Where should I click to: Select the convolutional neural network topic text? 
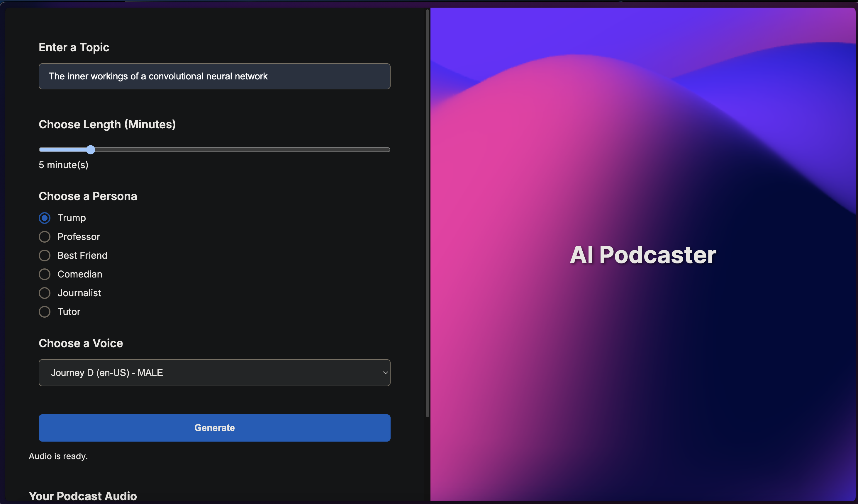158,76
